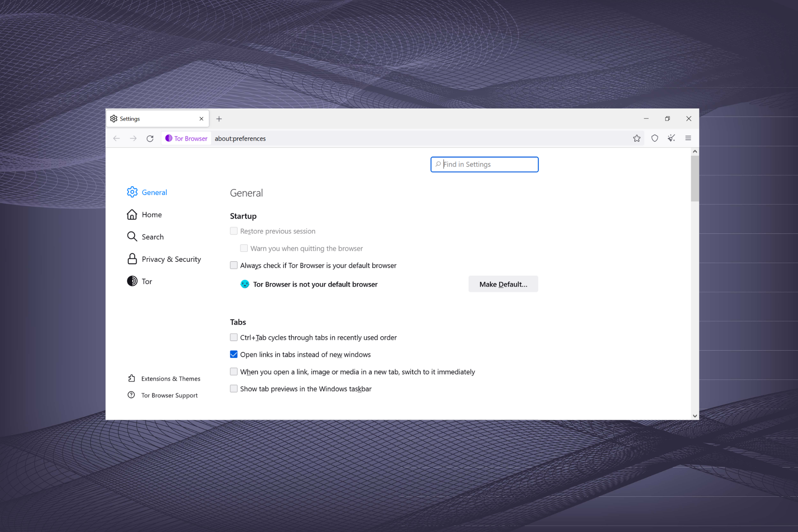Click the Tor Browser identity badge
The width and height of the screenshot is (798, 532).
[x=186, y=138]
